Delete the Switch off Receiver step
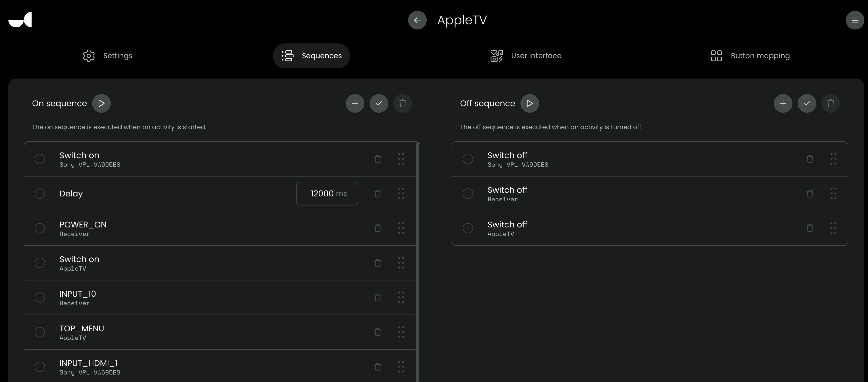 [x=810, y=194]
